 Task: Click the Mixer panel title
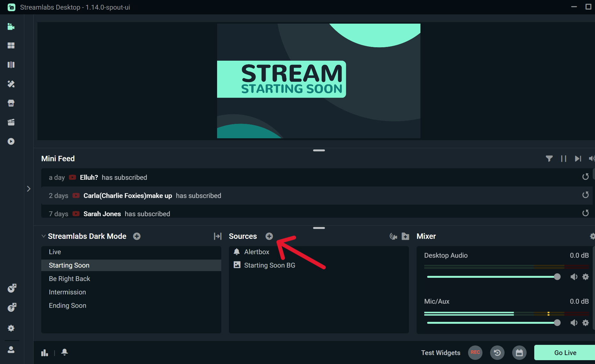pos(426,236)
